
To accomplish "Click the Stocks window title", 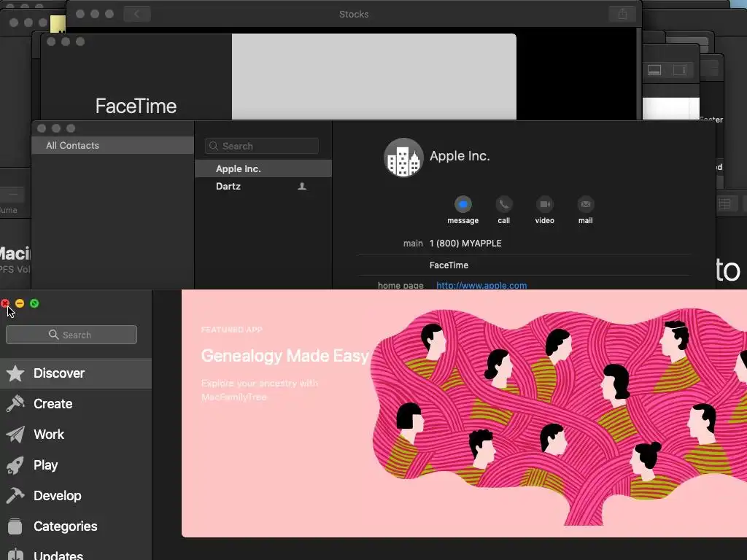I will (354, 15).
